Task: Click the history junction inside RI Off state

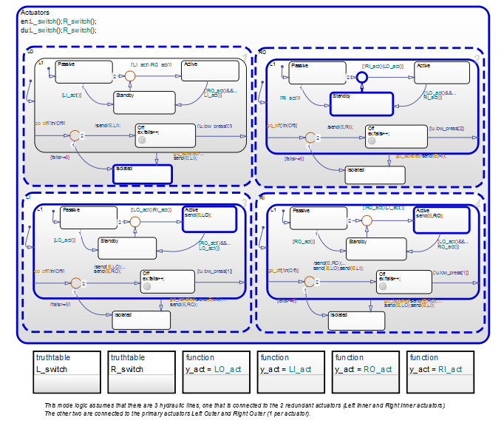Action: [383, 286]
